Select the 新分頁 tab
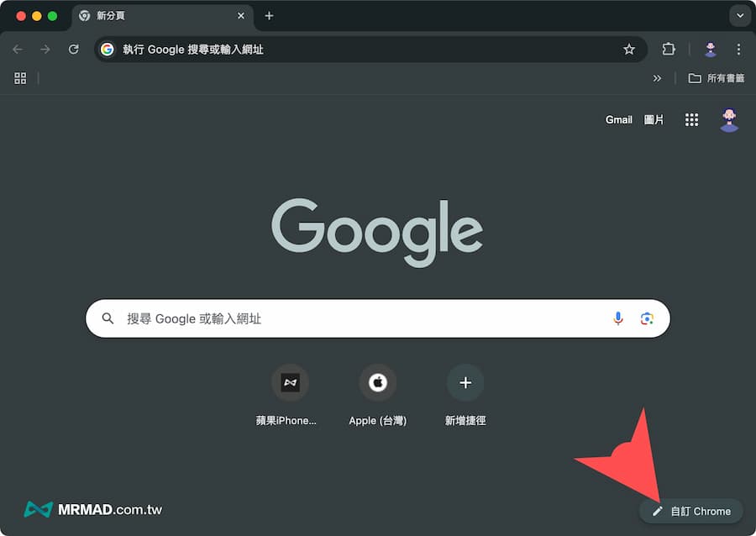The width and height of the screenshot is (756, 536). (151, 16)
